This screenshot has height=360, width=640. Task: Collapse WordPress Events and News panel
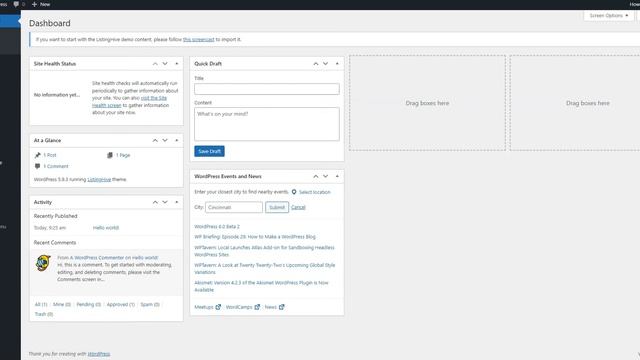click(x=337, y=176)
